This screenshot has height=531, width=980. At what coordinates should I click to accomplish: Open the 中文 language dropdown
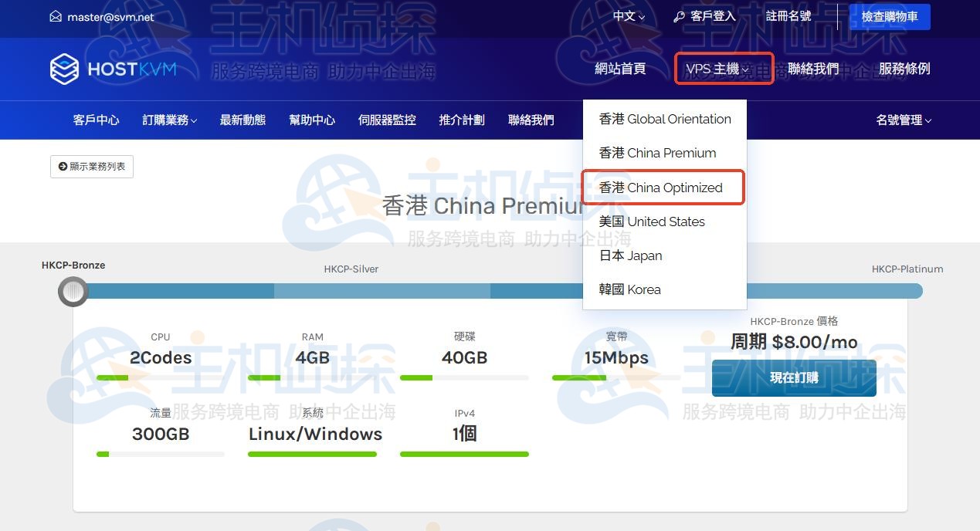tap(626, 15)
